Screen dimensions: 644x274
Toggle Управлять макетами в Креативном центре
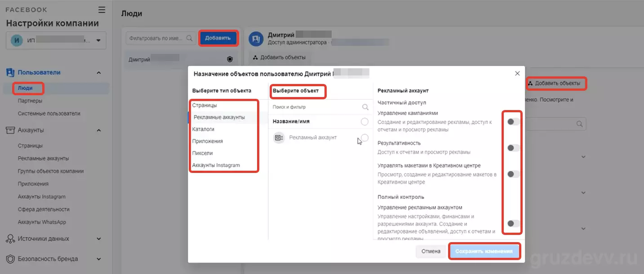coord(513,174)
